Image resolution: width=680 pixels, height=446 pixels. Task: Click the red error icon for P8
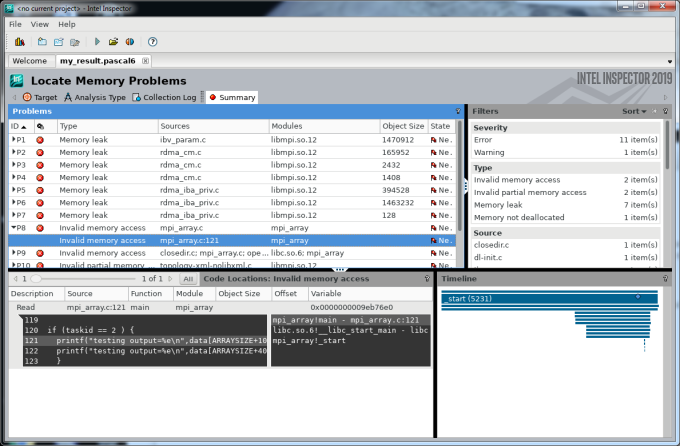tap(40, 228)
